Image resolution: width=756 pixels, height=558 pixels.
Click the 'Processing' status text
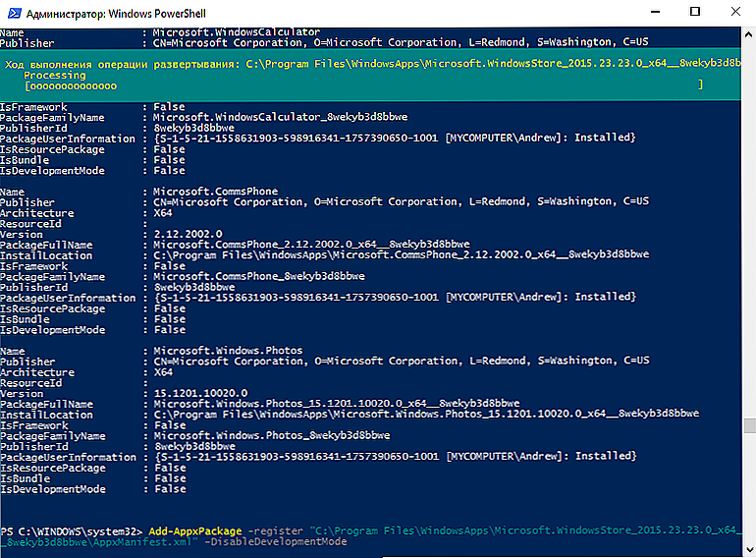point(54,76)
